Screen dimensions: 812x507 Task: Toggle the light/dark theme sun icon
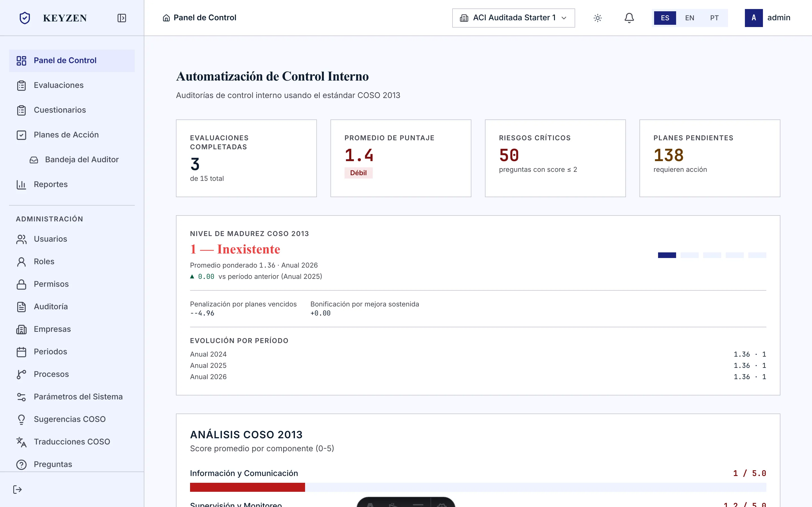[598, 18]
